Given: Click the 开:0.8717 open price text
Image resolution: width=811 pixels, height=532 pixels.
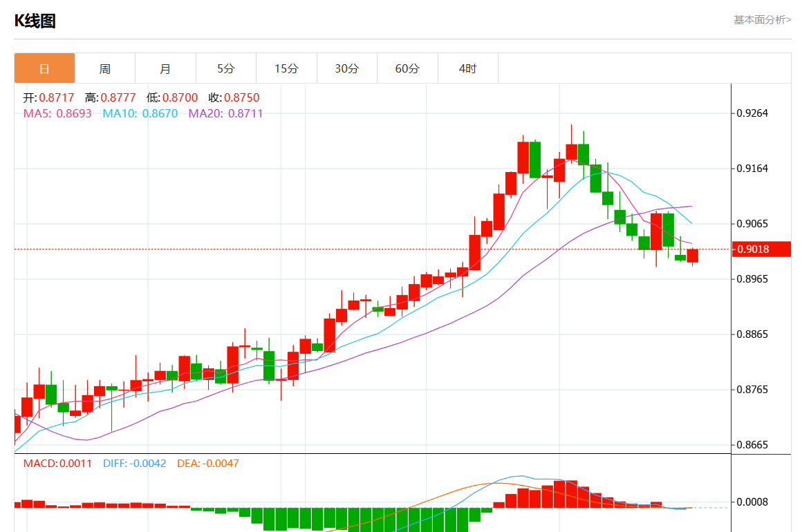Looking at the screenshot, I should (48, 97).
